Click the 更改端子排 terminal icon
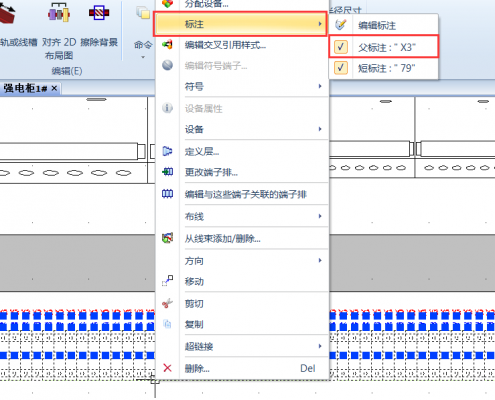The image size is (495, 400). coord(167,172)
